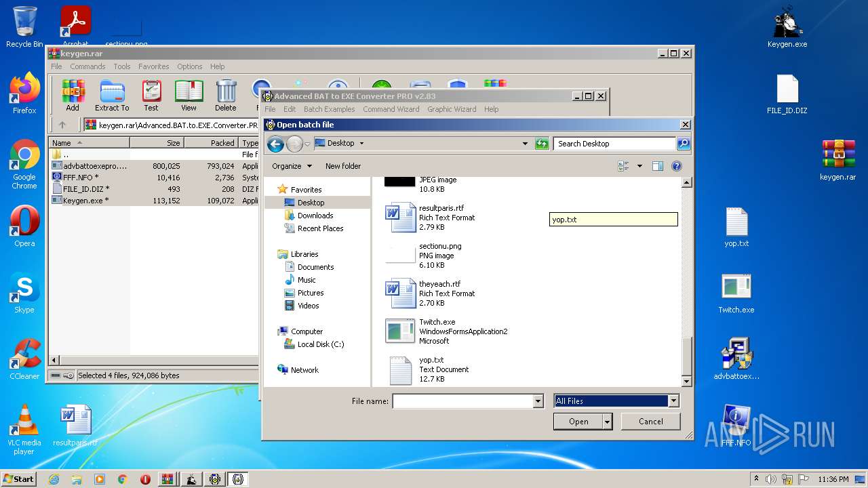Open the Recycle Bin desktop icon
868x488 pixels.
(x=24, y=27)
